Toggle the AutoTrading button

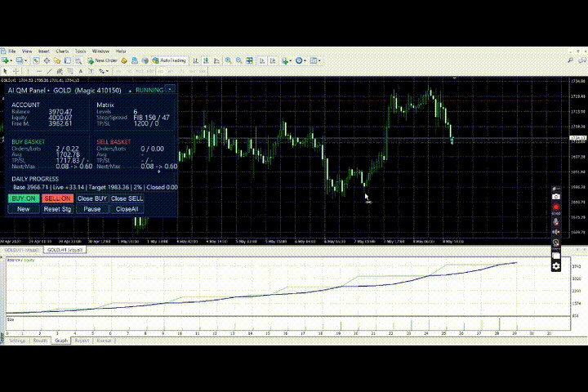169,60
